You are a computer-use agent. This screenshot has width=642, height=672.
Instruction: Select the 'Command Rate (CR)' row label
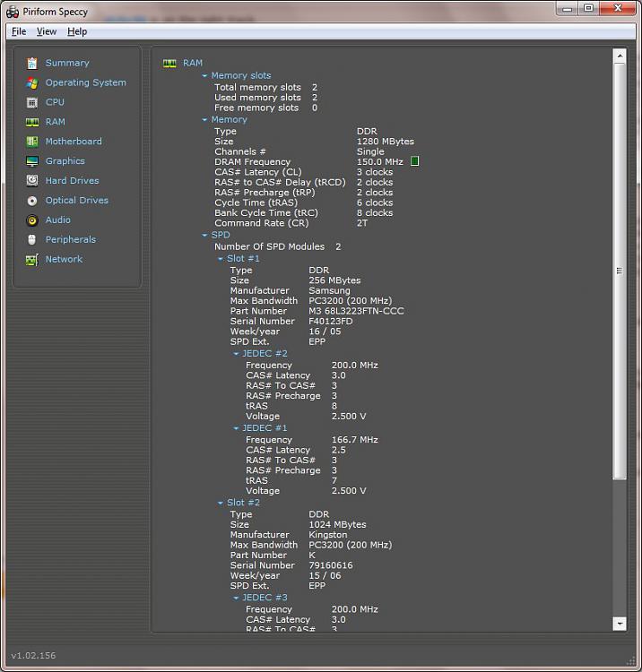tap(262, 223)
